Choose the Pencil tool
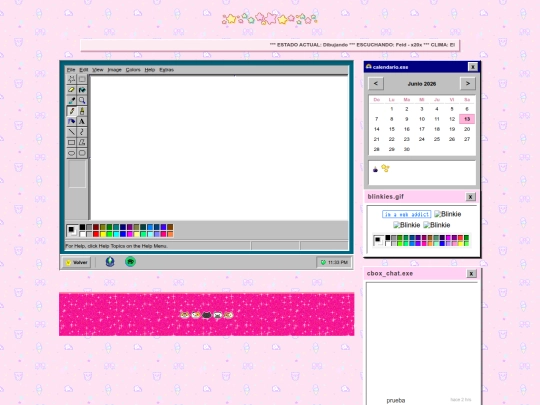The width and height of the screenshot is (540, 405). point(71,111)
